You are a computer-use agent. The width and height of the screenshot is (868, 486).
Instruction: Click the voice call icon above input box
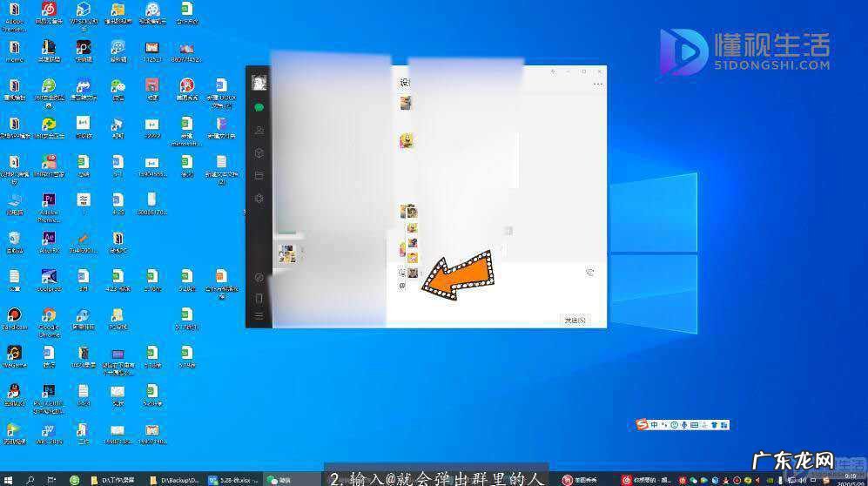click(x=589, y=273)
